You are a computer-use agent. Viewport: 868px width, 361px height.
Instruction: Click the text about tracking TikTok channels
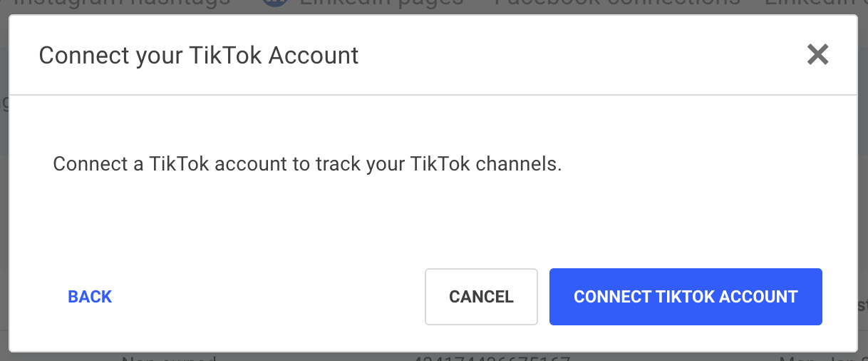[308, 164]
